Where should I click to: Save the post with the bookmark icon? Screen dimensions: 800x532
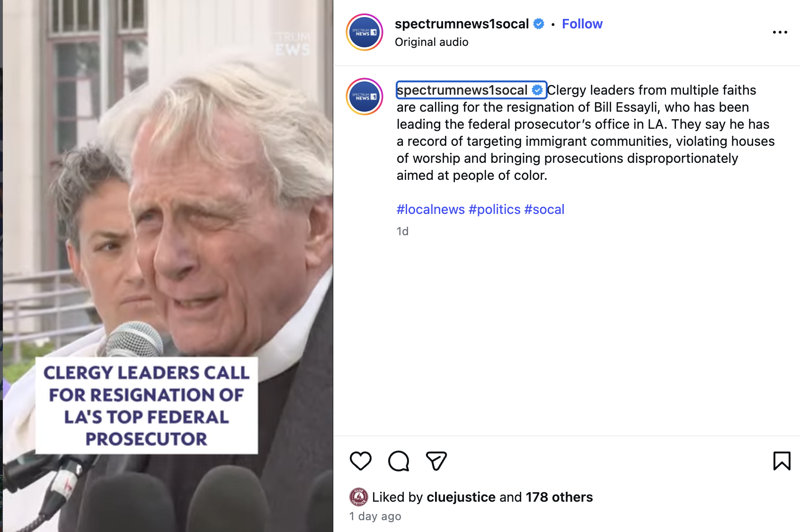[782, 461]
